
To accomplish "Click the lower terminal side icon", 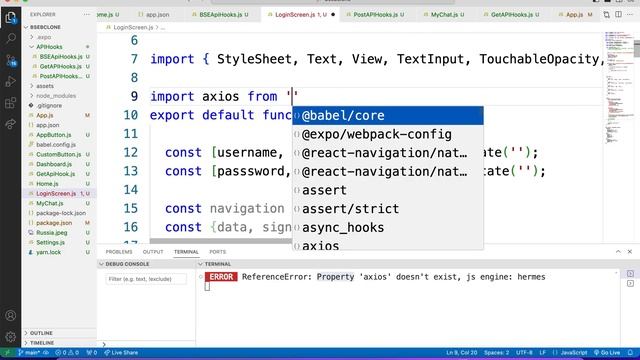I will tap(630, 283).
